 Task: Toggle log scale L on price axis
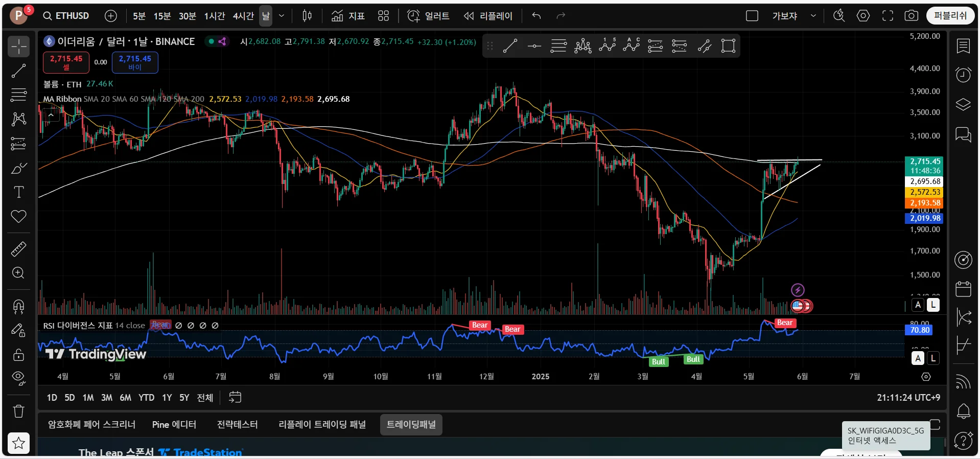(933, 305)
